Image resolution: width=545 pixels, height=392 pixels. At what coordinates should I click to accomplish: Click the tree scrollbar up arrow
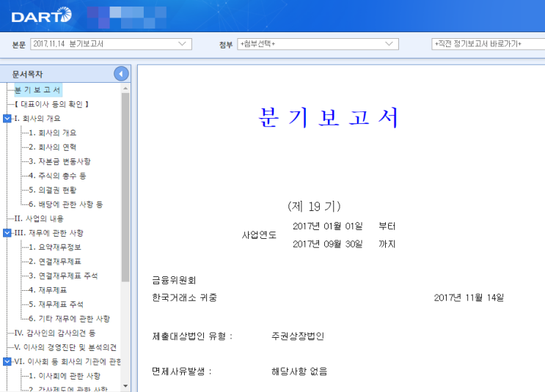(x=125, y=89)
